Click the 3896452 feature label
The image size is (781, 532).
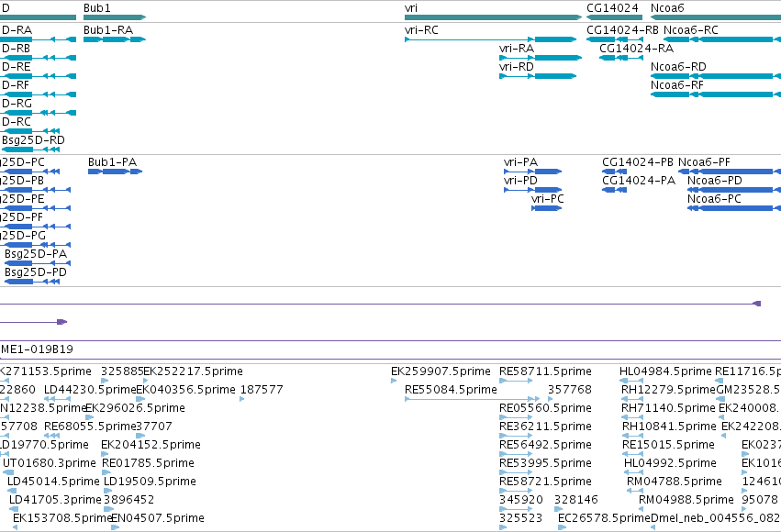point(129,500)
